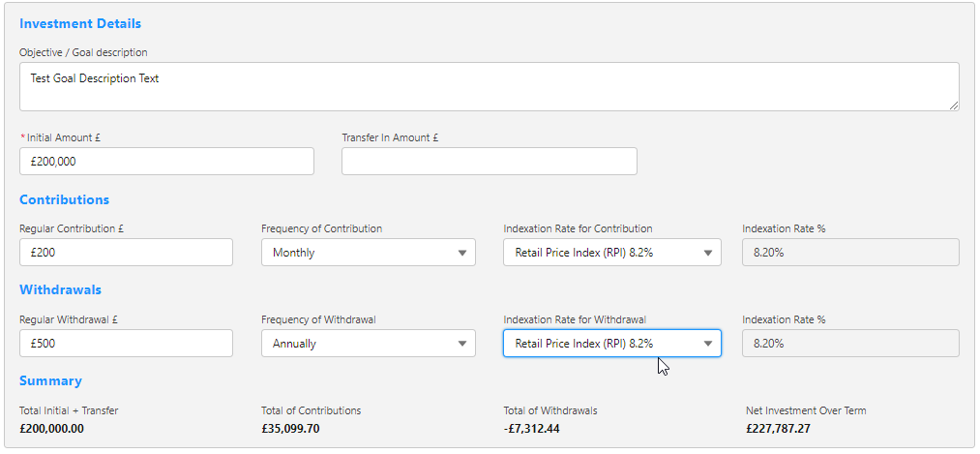
Task: Click the Regular Contribution £ input
Action: [x=126, y=253]
